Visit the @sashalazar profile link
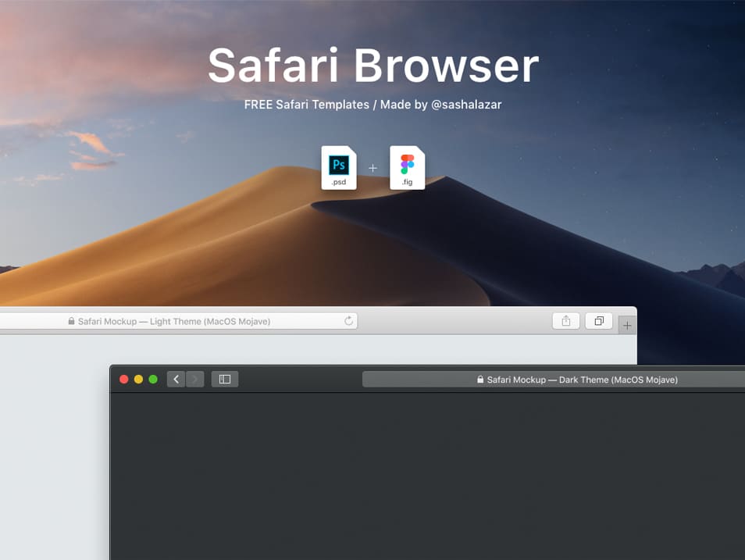This screenshot has width=745, height=560. pos(469,104)
